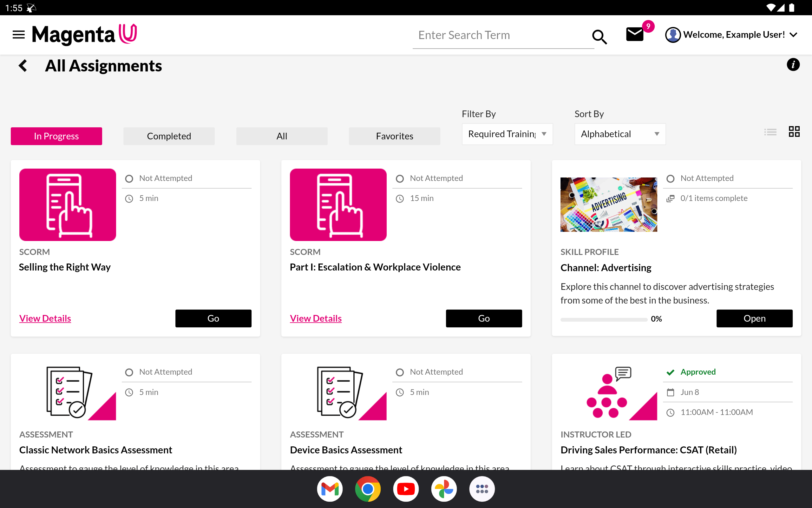Viewport: 812px width, 508px height.
Task: Click the Advertising channel image
Action: [x=609, y=204]
